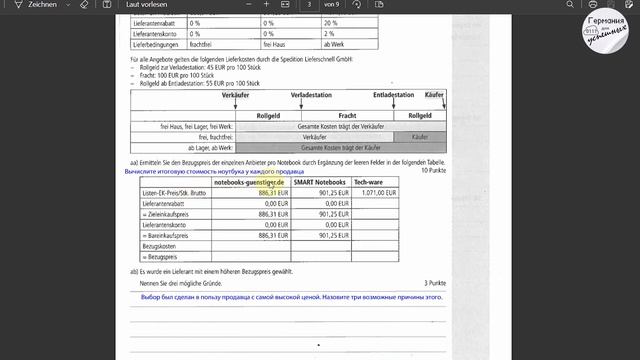This screenshot has height=360, width=640.
Task: Start Laut vorlesen read aloud
Action: coord(147,4)
